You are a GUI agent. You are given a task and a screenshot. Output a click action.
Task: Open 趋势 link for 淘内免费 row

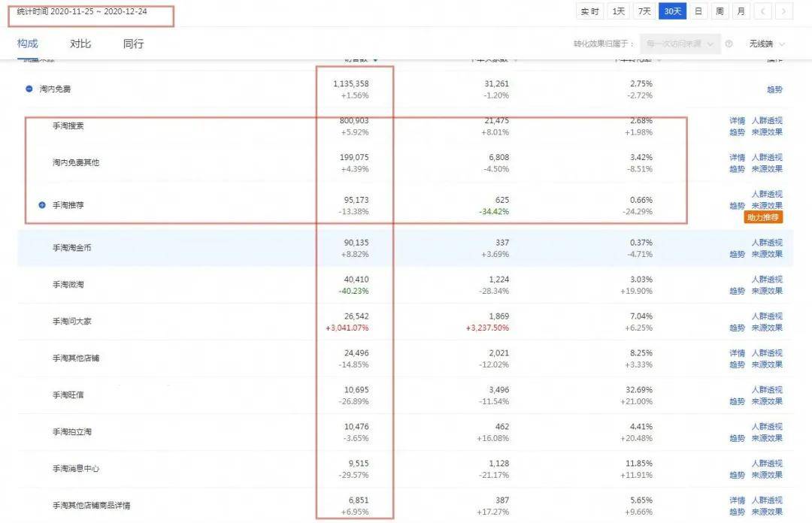click(x=774, y=89)
